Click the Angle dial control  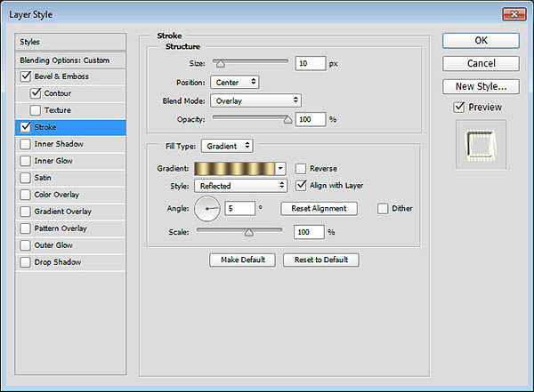point(207,209)
